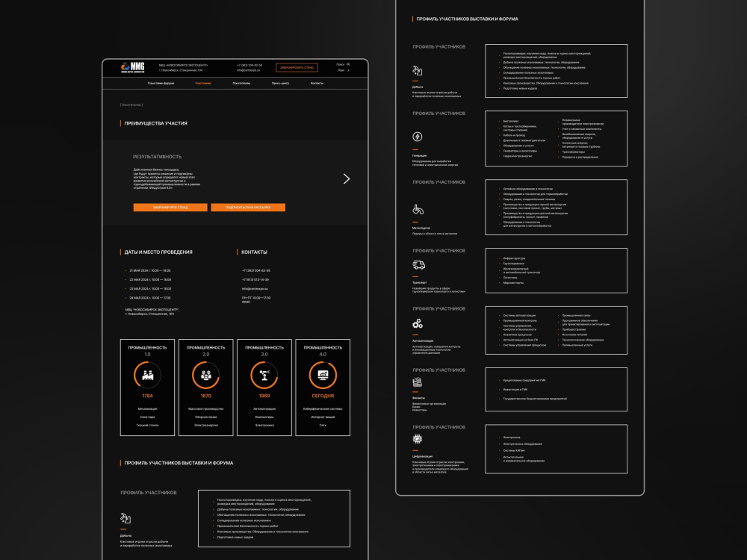
Task: Click the Добыча mining icon in the right panel
Action: click(x=418, y=70)
